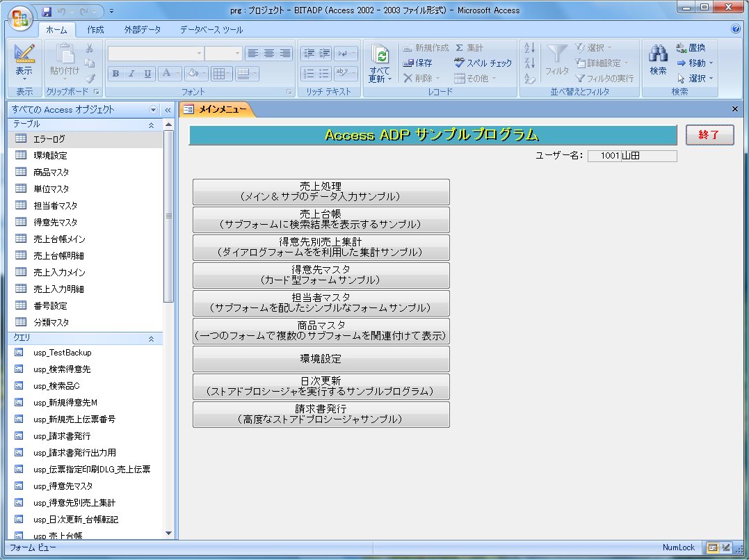Viewport: 749px width, 560px height.
Task: Click navigation pane scrollbar down arrow
Action: 168,534
